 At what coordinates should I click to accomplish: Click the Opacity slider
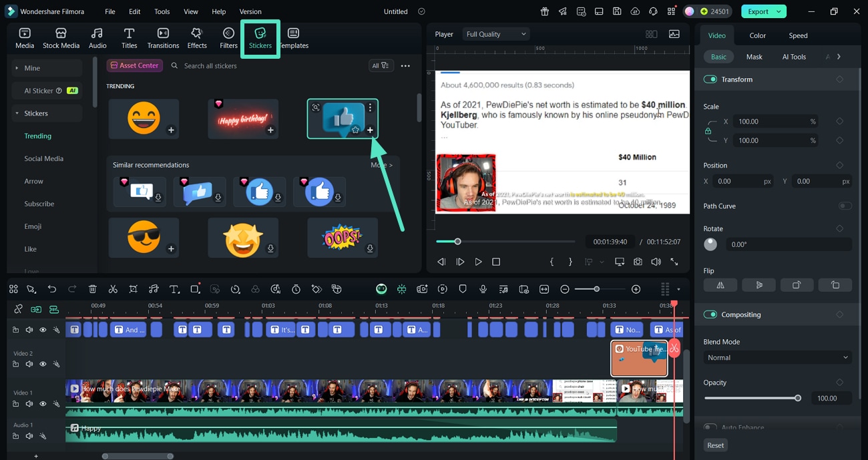pos(752,398)
